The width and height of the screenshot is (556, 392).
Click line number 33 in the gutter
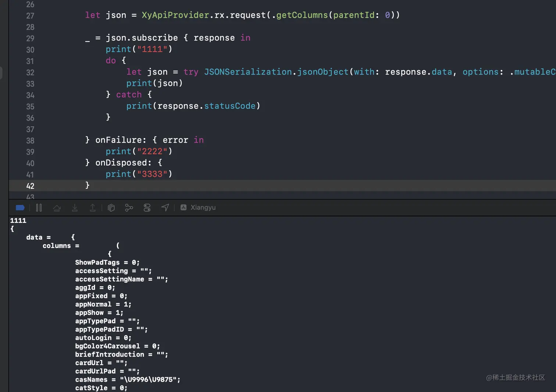click(x=30, y=84)
